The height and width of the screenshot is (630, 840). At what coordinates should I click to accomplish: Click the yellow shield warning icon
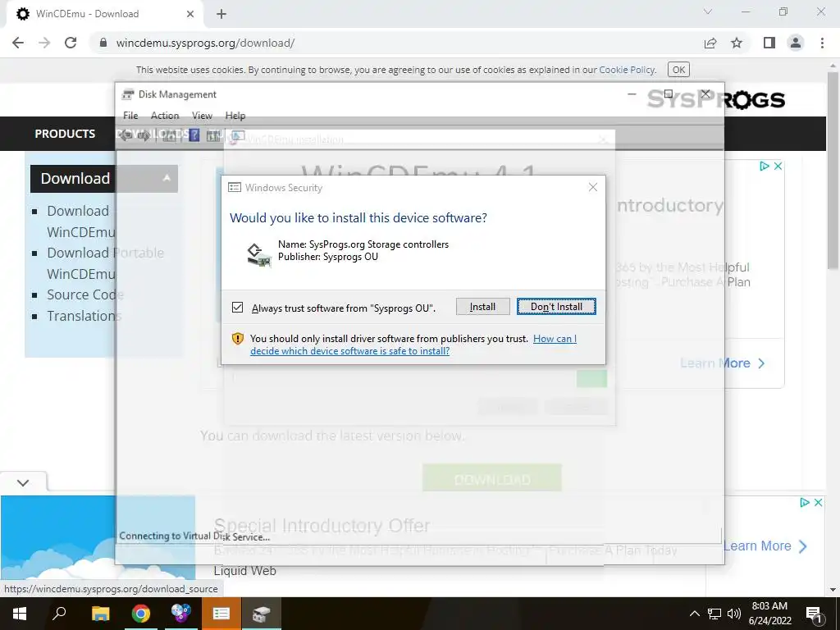[238, 339]
